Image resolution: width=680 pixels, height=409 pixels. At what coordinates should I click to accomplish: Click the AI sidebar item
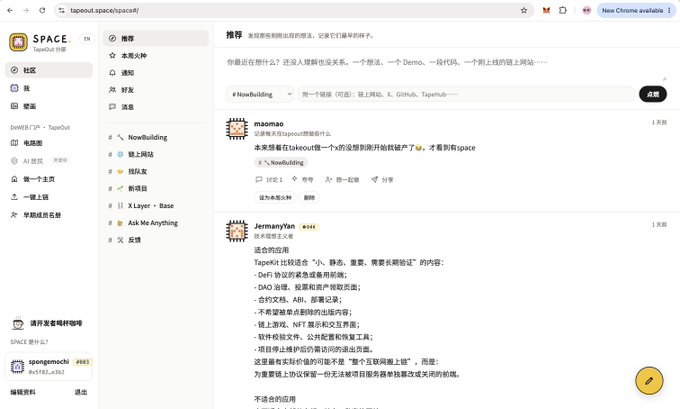click(x=49, y=161)
